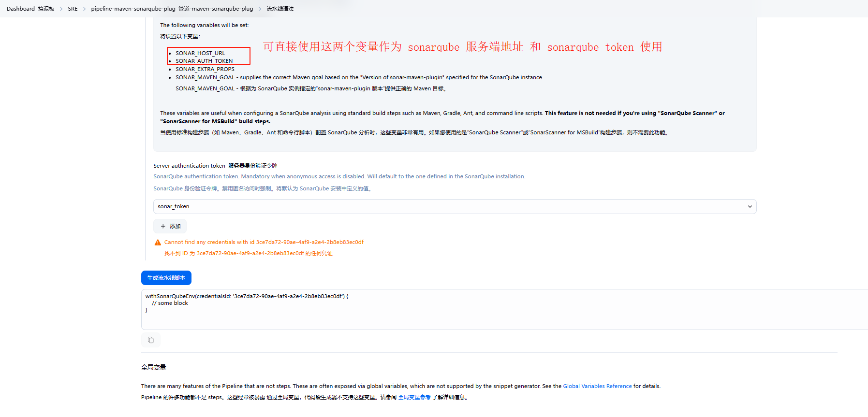Click the orange warning triangle icon
The width and height of the screenshot is (868, 417).
point(158,243)
